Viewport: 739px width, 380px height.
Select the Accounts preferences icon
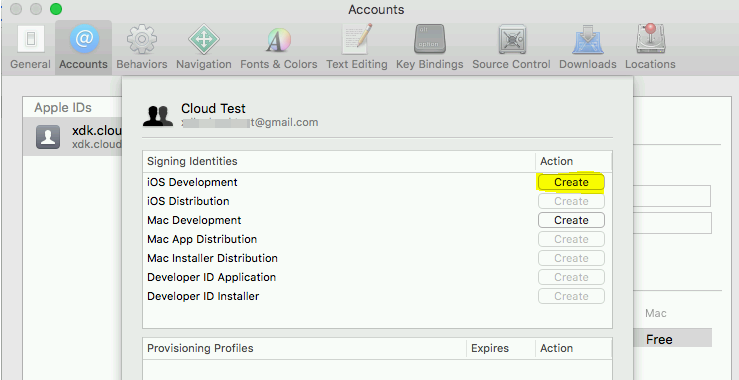[83, 48]
